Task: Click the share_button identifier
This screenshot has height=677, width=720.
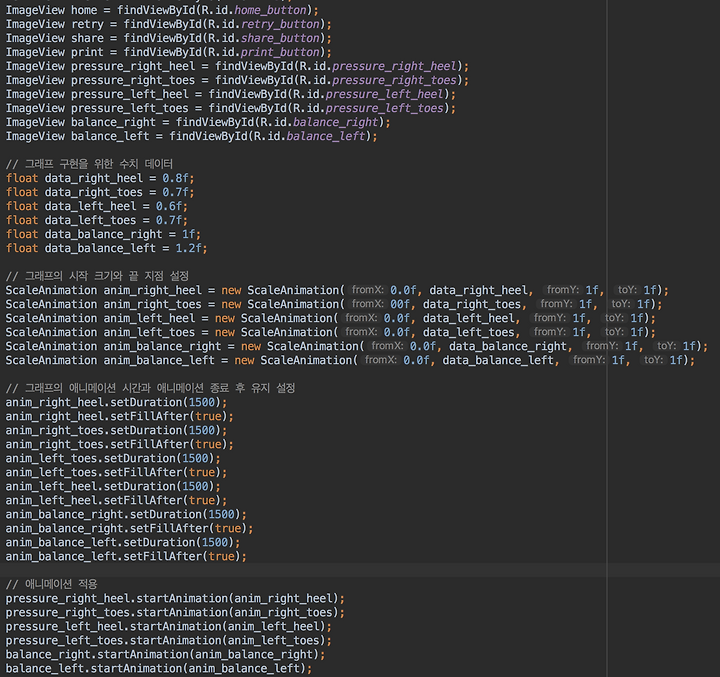Action: (x=280, y=38)
